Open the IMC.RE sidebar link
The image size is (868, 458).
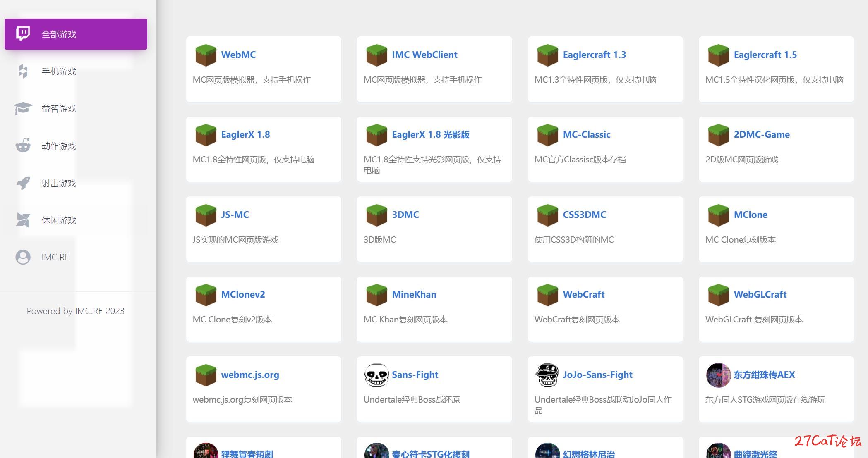point(76,257)
